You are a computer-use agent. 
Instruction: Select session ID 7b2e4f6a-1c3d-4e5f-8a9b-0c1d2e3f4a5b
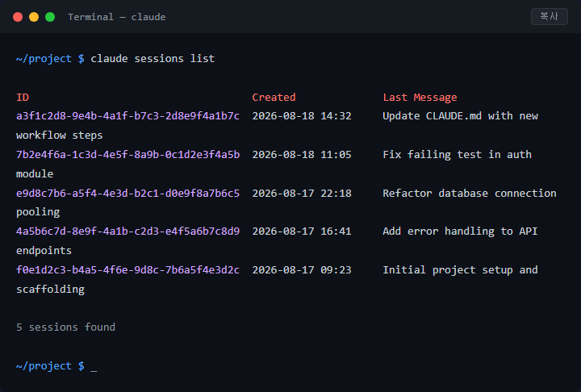click(x=127, y=155)
